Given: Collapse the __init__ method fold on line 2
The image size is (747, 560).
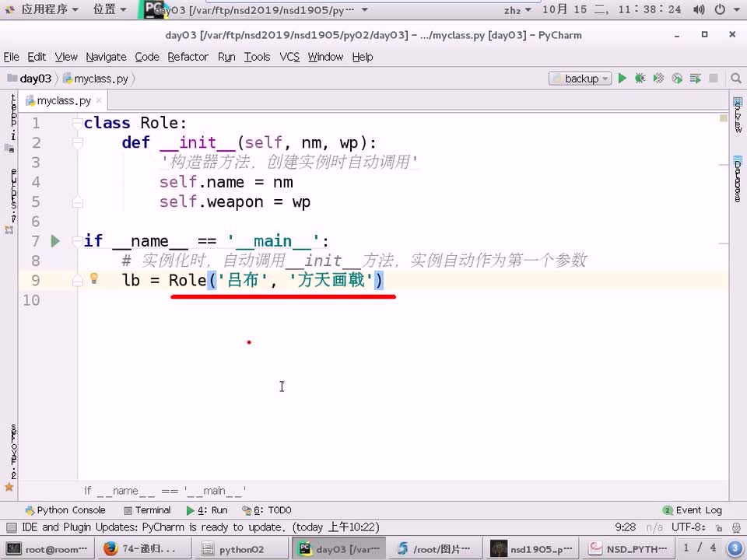Looking at the screenshot, I should (77, 142).
